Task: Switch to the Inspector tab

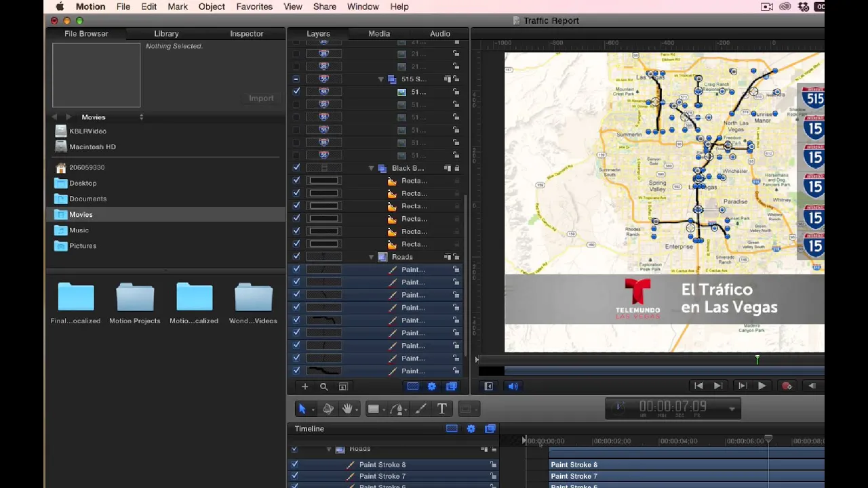Action: (246, 33)
